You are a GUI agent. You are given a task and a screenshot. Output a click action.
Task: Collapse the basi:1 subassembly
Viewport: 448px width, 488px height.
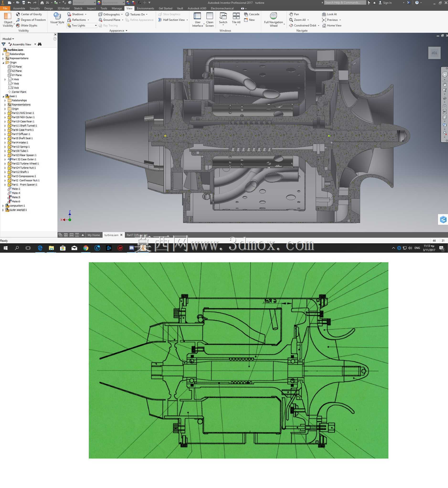(3, 96)
